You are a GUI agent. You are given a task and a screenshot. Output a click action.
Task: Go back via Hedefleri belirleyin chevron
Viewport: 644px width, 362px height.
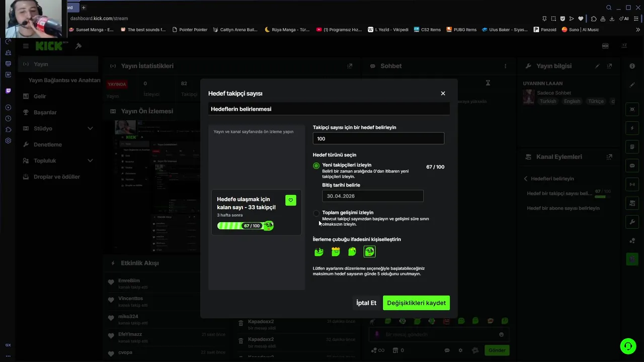pyautogui.click(x=526, y=178)
